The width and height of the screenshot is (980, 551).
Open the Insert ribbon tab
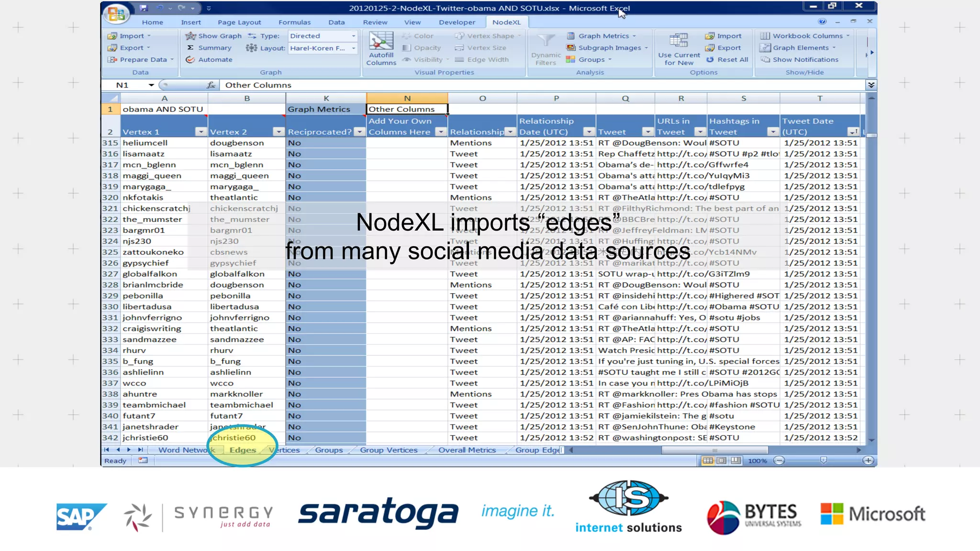tap(191, 22)
